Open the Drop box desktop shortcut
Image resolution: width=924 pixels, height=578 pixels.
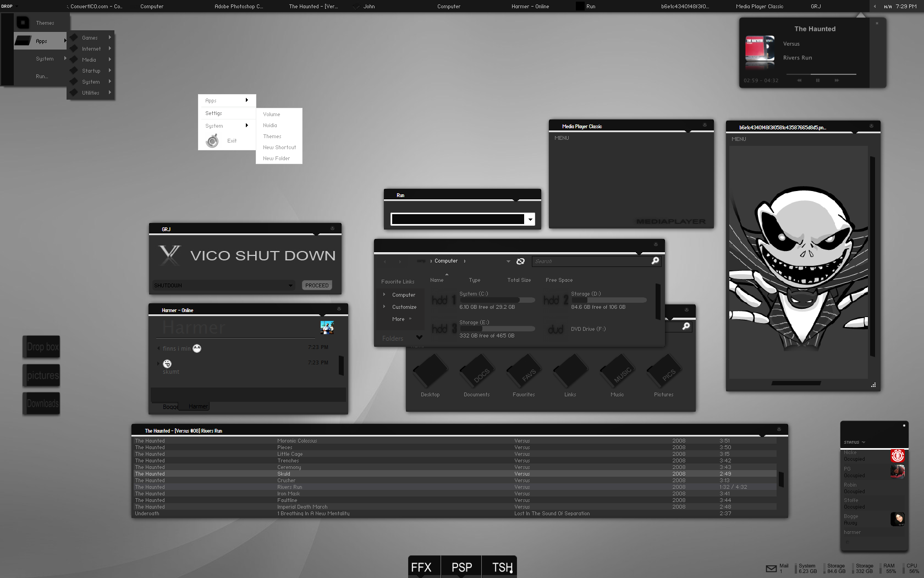point(41,347)
